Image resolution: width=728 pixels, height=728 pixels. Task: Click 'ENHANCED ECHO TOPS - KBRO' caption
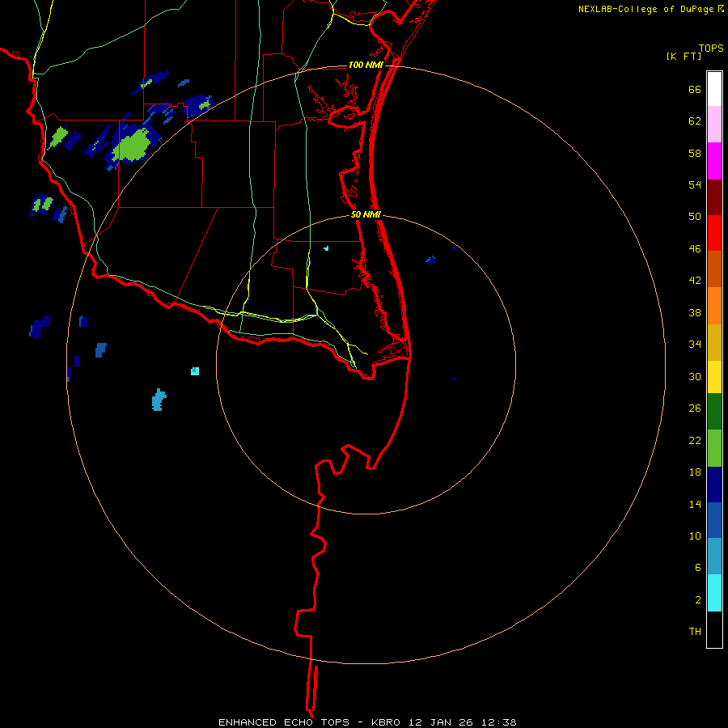(x=309, y=722)
